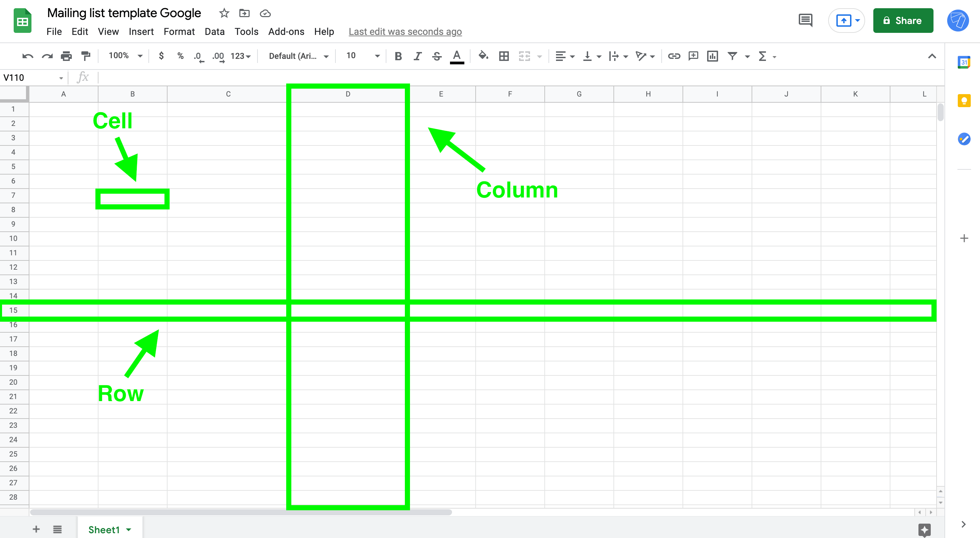This screenshot has height=538, width=980.
Task: Open the Add-ons menu
Action: click(286, 30)
